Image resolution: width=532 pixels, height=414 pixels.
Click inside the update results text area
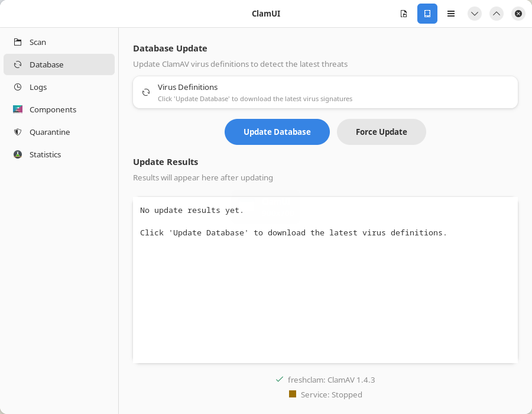pyautogui.click(x=325, y=296)
